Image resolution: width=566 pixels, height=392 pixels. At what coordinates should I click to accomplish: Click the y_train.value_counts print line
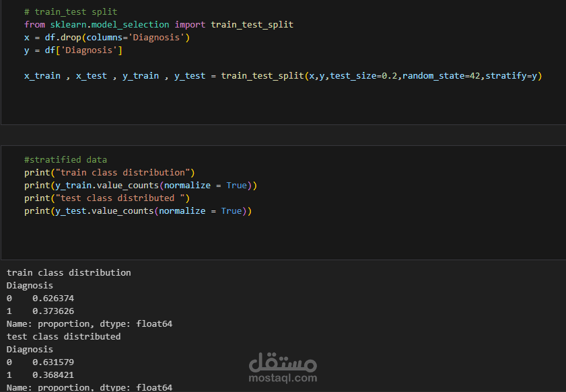(x=141, y=186)
